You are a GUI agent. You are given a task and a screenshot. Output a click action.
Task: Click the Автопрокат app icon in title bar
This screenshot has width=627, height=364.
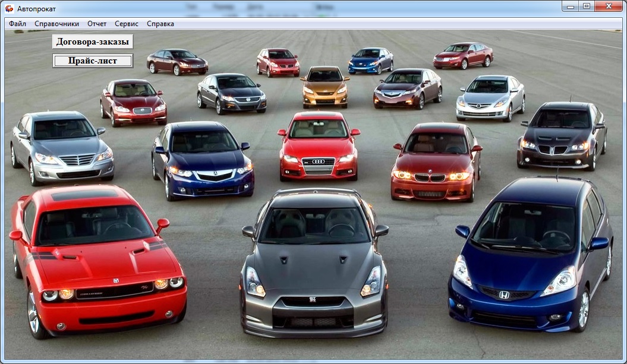[9, 8]
